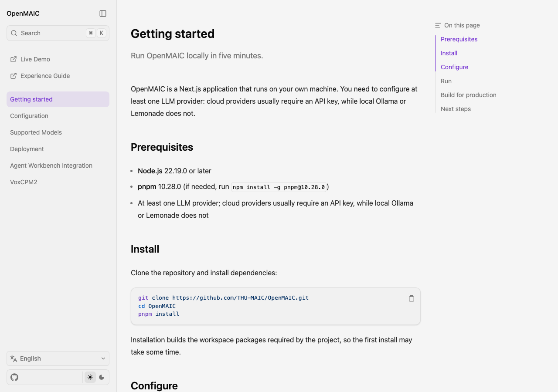The height and width of the screenshot is (392, 558).
Task: Click the Node.js prerequisite text
Action: point(174,171)
